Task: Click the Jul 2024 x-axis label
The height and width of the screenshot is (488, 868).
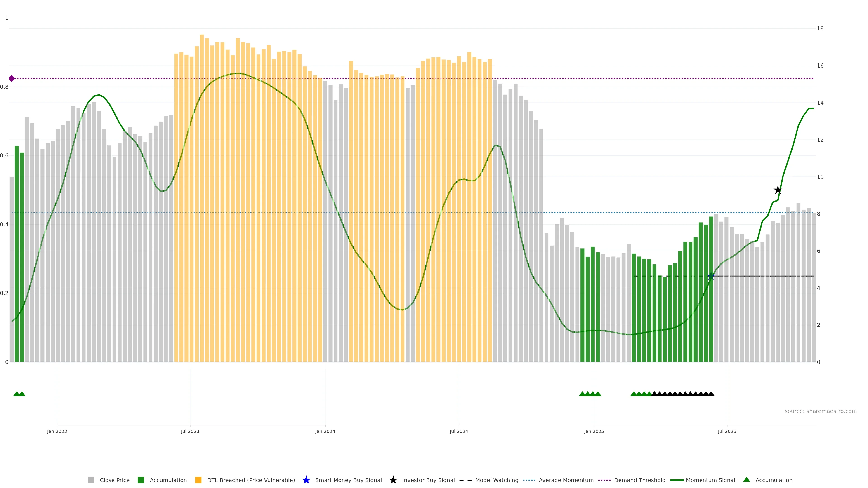Action: (x=459, y=431)
